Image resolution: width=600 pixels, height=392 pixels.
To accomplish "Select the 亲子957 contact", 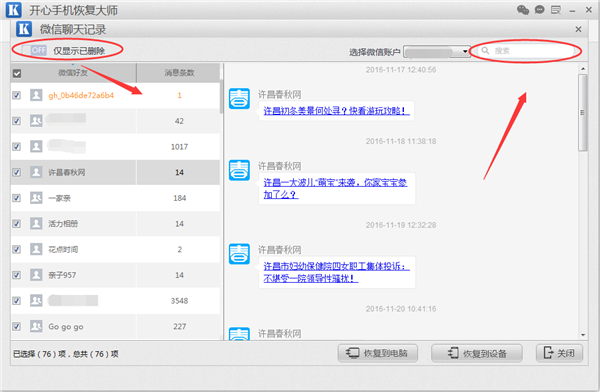I will point(62,275).
